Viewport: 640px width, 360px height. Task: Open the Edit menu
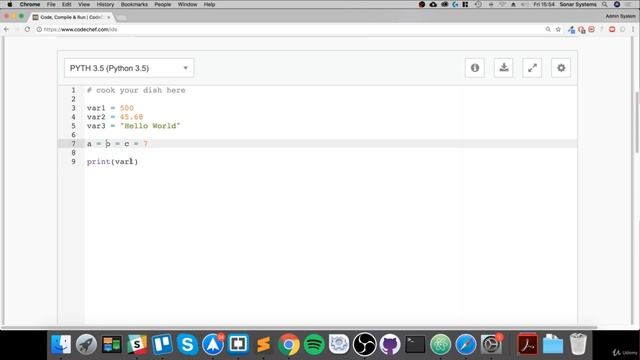(x=67, y=4)
